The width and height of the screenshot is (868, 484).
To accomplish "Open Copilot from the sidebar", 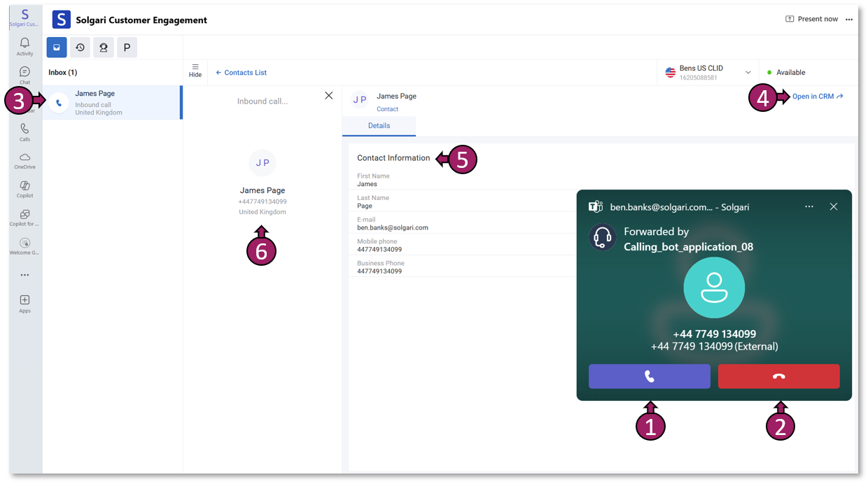I will pyautogui.click(x=24, y=189).
